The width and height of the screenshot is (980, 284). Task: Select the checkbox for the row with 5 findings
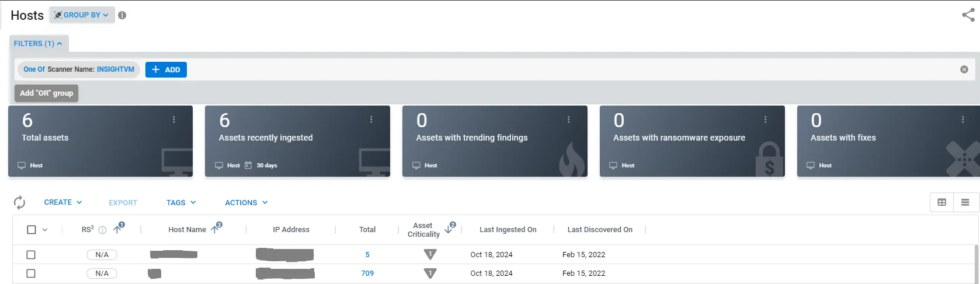(x=31, y=255)
